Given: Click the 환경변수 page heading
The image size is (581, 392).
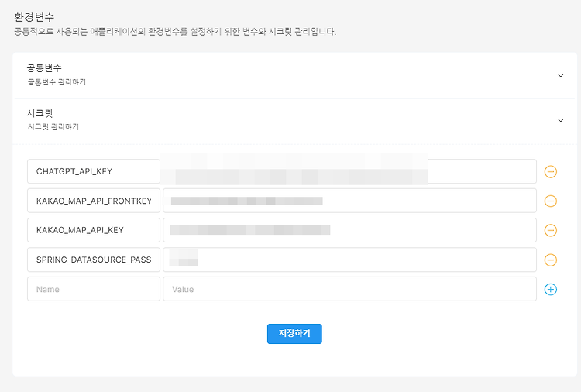Looking at the screenshot, I should (x=34, y=17).
